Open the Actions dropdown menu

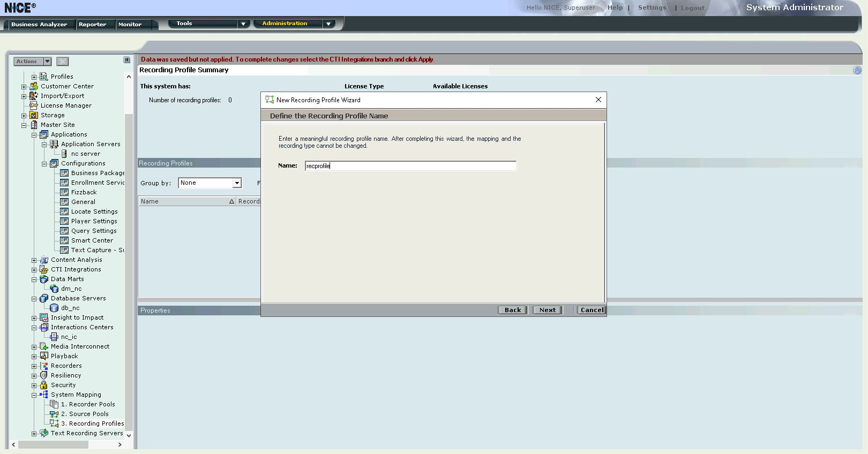(x=47, y=62)
